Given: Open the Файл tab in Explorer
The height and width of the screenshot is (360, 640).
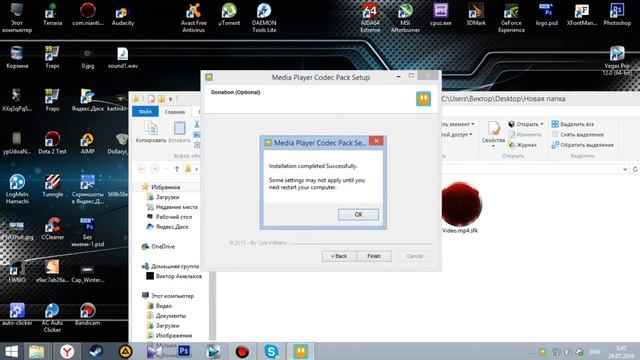Looking at the screenshot, I should point(145,111).
